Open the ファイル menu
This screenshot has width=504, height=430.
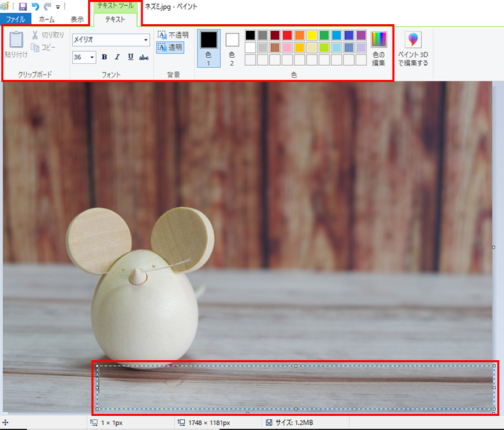[15, 19]
